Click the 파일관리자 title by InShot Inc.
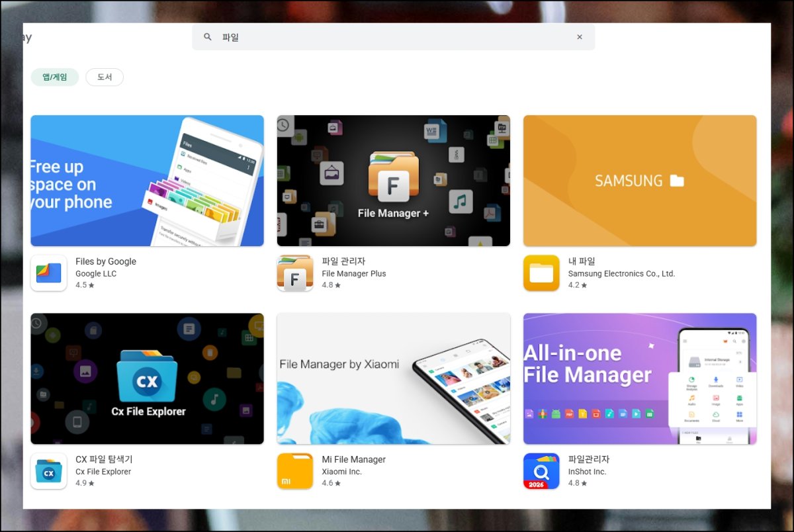The width and height of the screenshot is (794, 532). pos(589,459)
